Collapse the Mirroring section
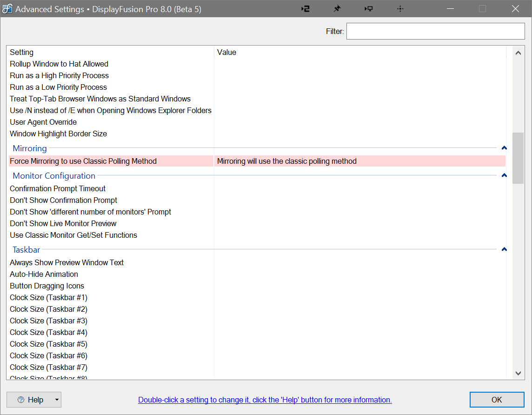 (x=504, y=148)
